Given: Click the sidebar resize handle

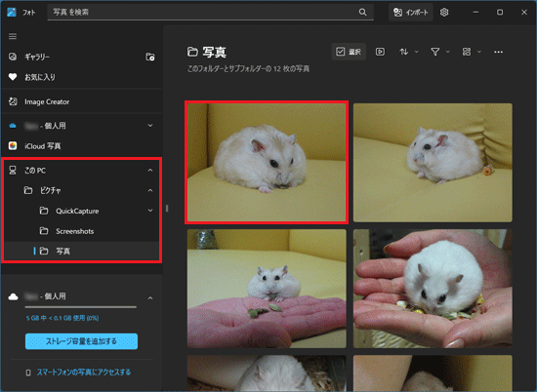Looking at the screenshot, I should pyautogui.click(x=167, y=208).
